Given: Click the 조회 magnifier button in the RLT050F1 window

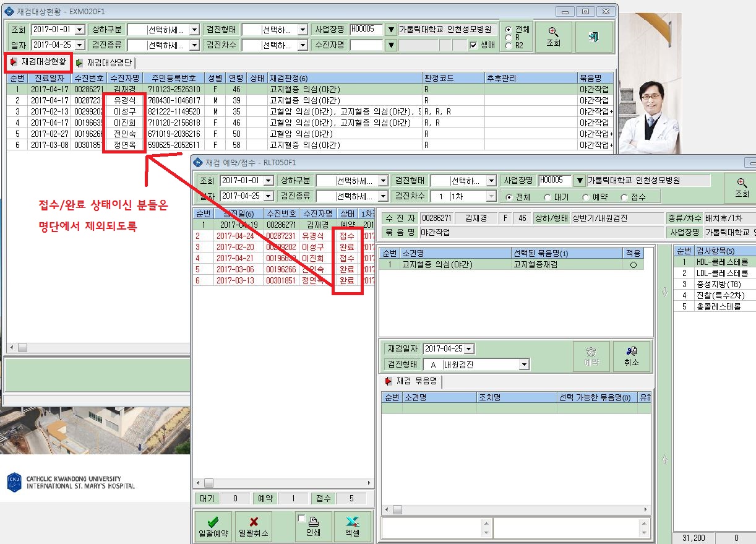Looking at the screenshot, I should [742, 188].
